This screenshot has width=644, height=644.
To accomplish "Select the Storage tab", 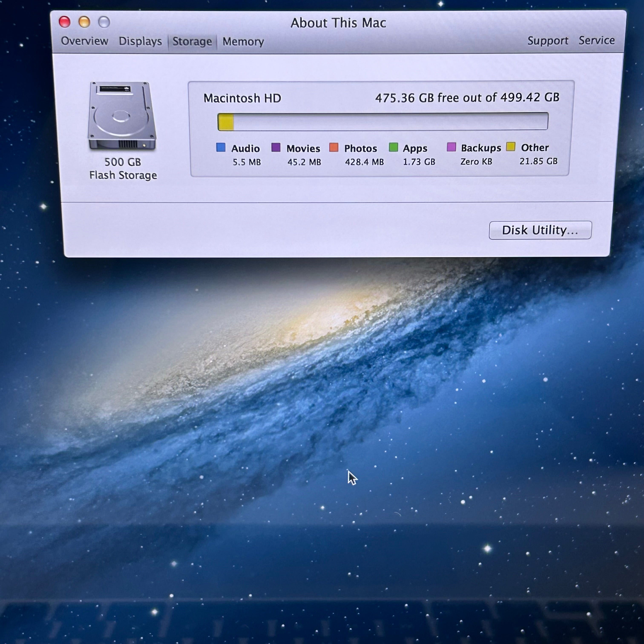I will [x=192, y=42].
